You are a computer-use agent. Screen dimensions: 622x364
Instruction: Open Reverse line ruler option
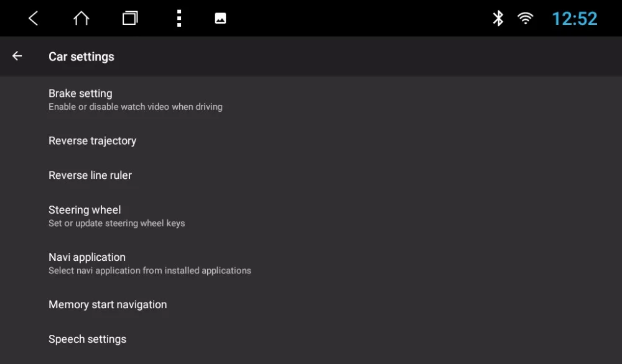[311, 175]
